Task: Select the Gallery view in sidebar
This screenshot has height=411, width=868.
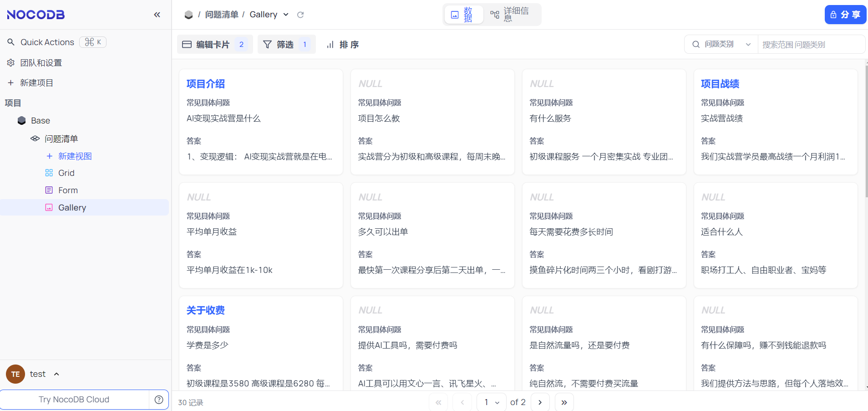Action: click(x=85, y=207)
